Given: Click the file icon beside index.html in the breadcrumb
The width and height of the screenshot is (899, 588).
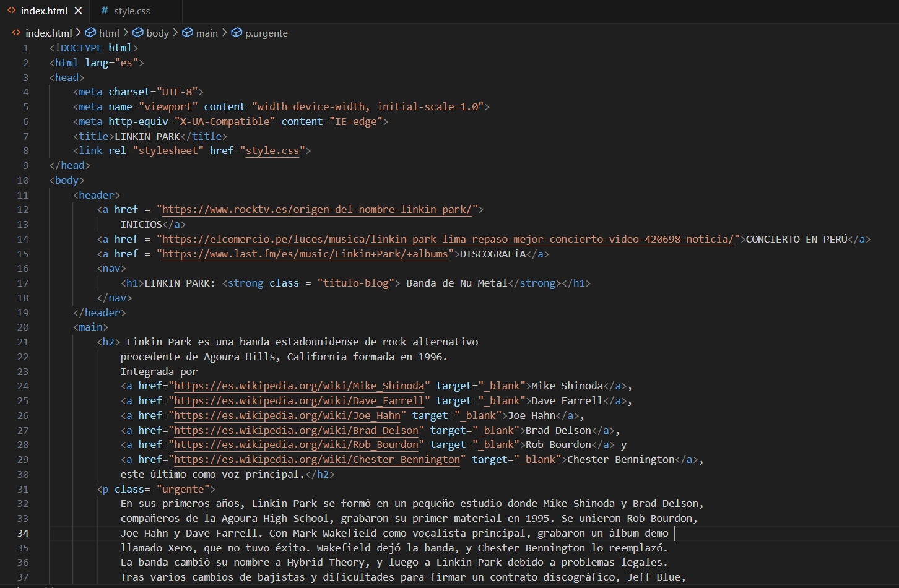Looking at the screenshot, I should 16,33.
